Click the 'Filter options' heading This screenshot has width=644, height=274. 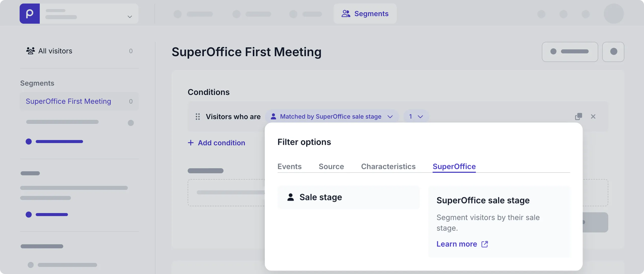(x=304, y=142)
